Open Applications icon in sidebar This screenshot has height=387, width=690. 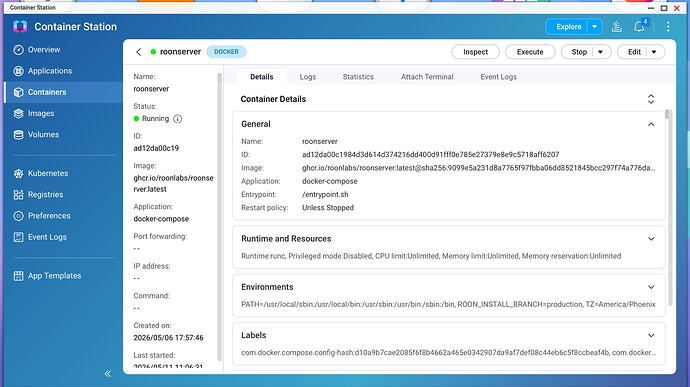(x=18, y=71)
